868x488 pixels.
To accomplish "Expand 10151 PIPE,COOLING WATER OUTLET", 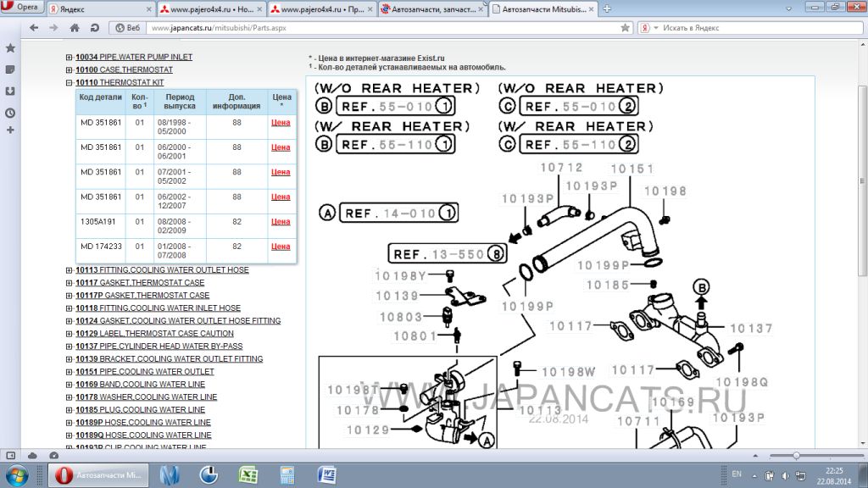I will [70, 372].
